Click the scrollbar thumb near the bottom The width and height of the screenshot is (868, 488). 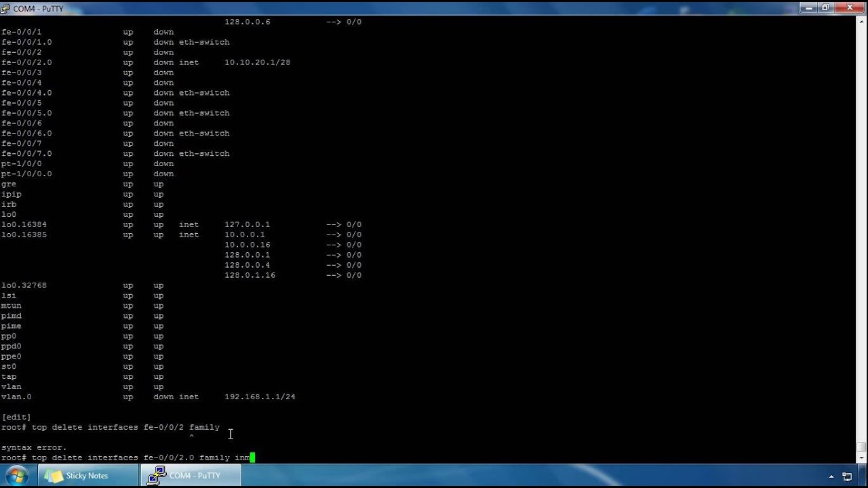click(x=861, y=447)
